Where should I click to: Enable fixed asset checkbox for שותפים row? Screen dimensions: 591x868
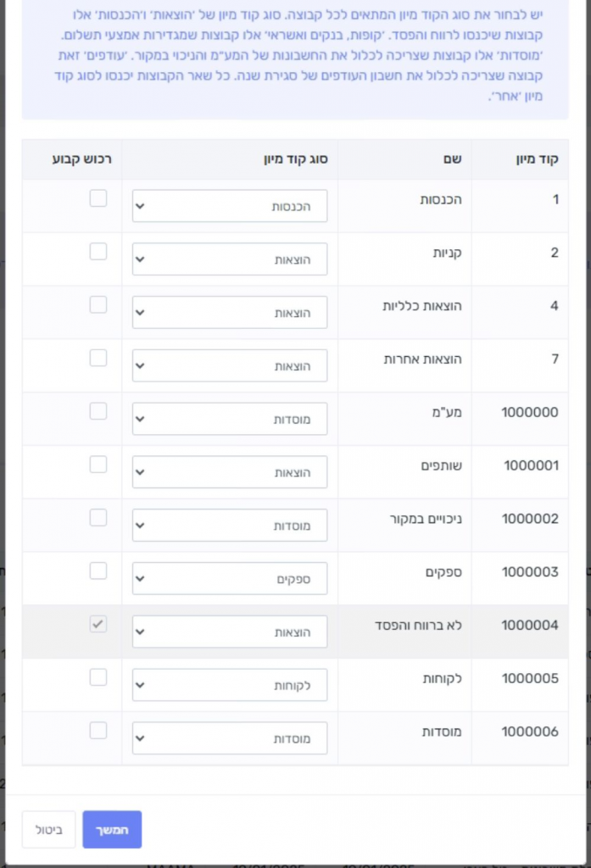pos(98,465)
